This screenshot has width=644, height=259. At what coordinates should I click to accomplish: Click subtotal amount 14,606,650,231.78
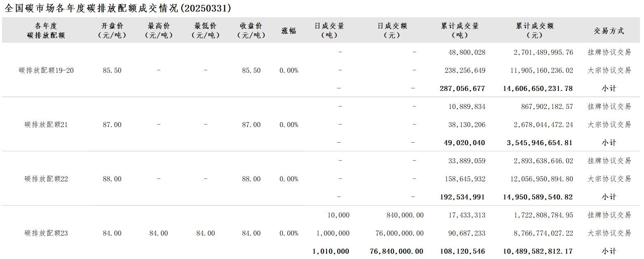click(538, 88)
